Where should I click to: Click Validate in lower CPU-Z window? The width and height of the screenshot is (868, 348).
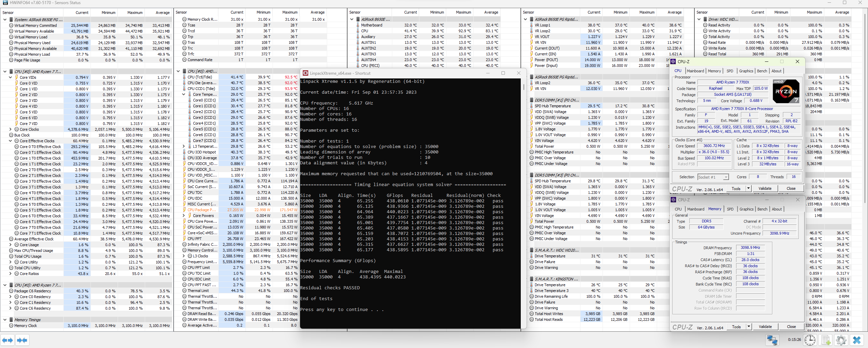click(765, 327)
